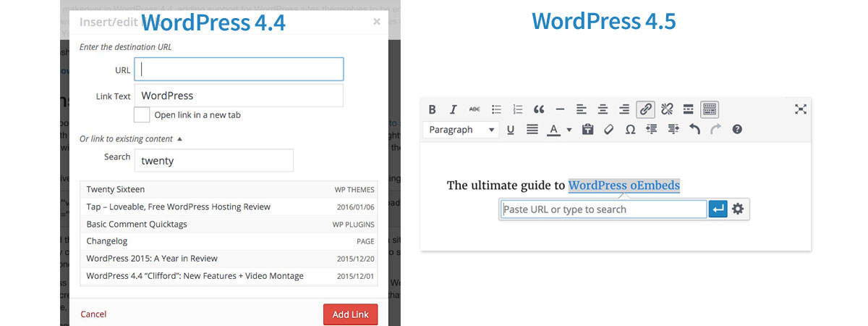The width and height of the screenshot is (868, 326).
Task: Open the text color picker arrow
Action: pyautogui.click(x=569, y=130)
